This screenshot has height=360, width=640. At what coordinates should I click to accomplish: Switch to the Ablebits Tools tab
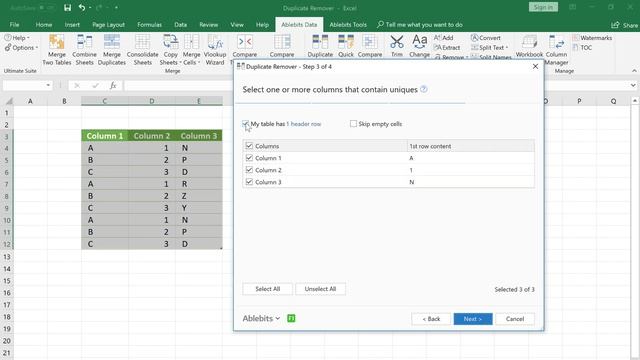(348, 25)
